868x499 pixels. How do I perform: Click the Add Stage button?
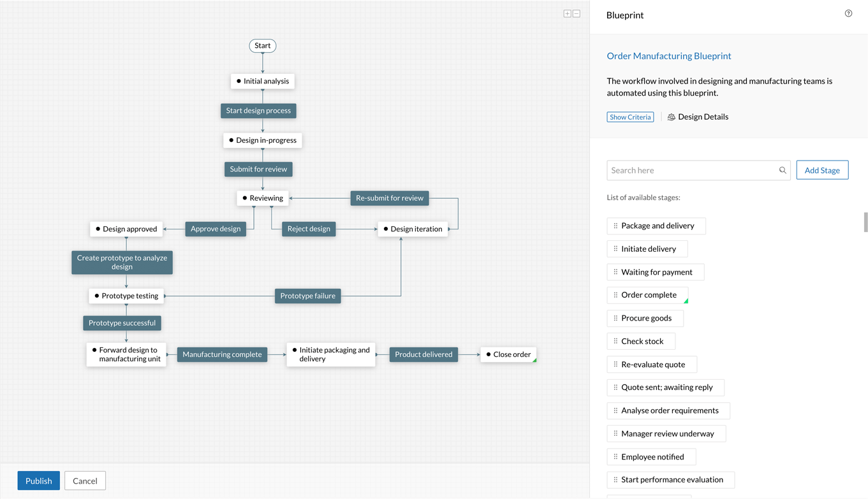click(x=822, y=170)
